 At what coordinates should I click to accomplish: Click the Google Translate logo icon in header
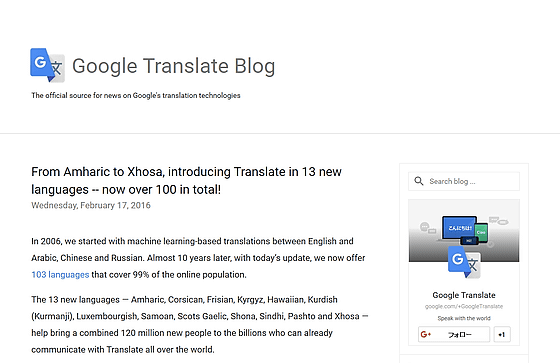(x=48, y=65)
